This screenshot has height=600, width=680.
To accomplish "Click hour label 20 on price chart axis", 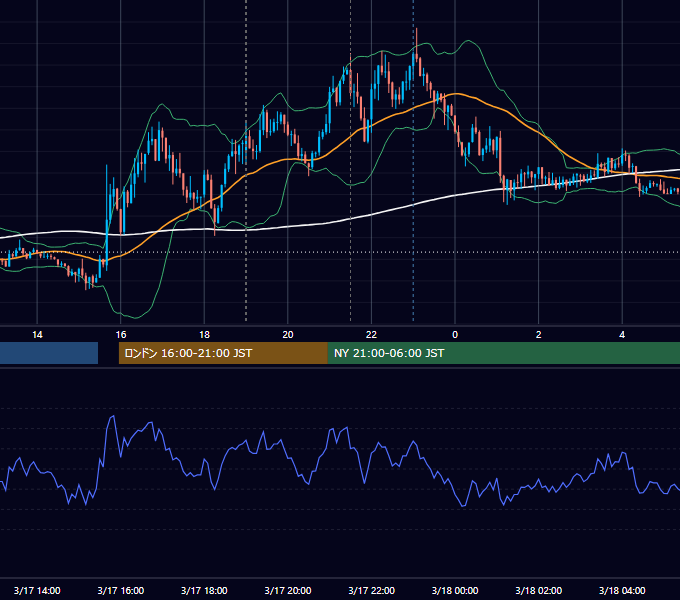I will coord(288,335).
